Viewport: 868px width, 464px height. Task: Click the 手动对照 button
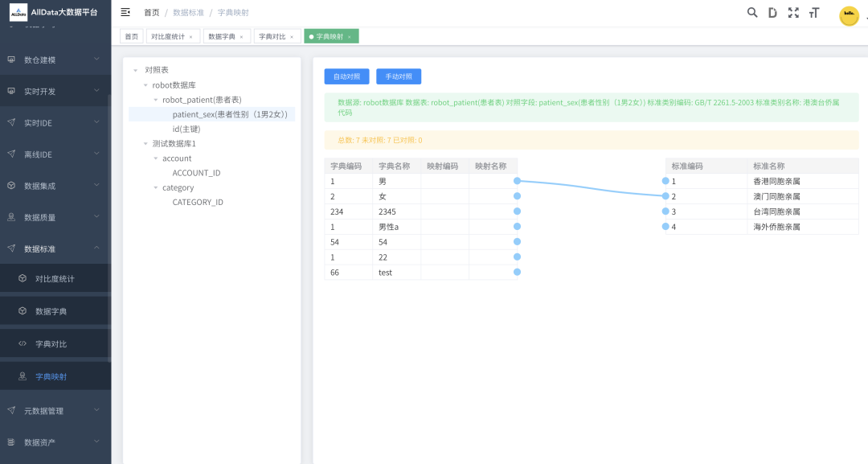tap(399, 76)
